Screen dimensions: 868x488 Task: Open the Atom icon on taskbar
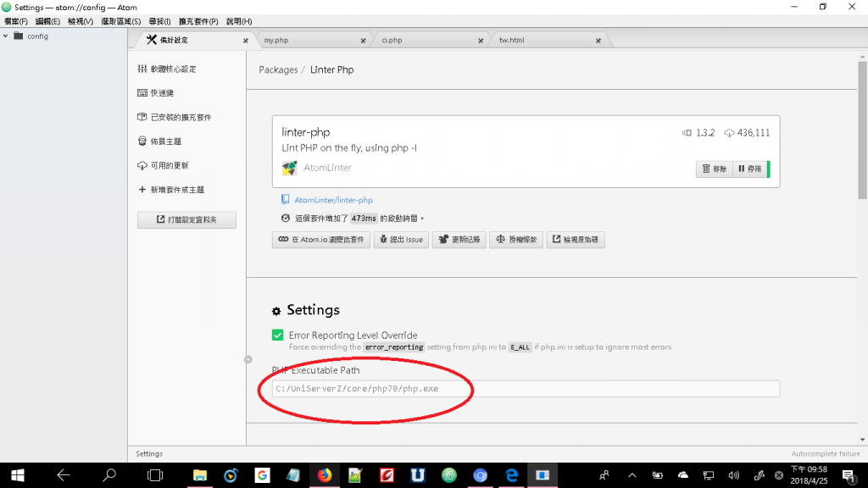[449, 475]
